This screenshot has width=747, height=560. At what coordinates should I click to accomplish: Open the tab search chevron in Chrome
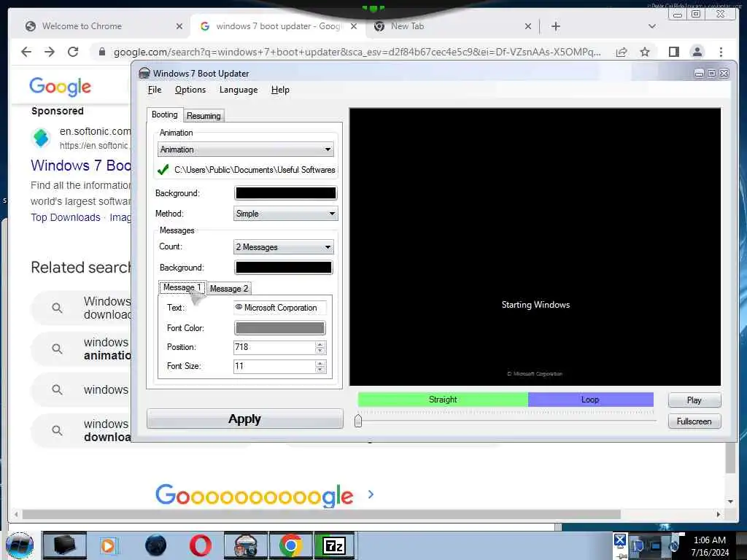(x=652, y=26)
